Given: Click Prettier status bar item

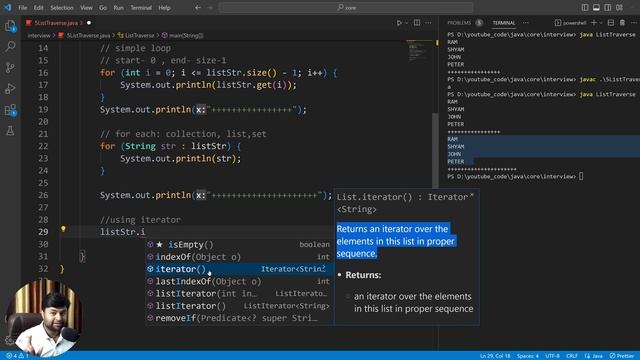Looking at the screenshot, I should pos(623,356).
